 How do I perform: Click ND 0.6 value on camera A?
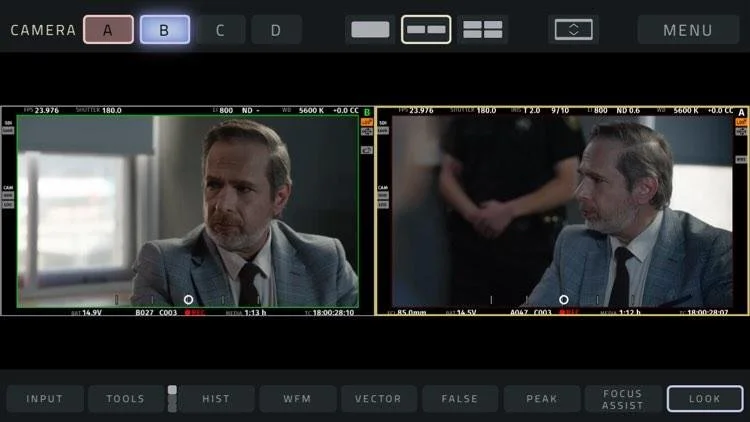tap(628, 111)
